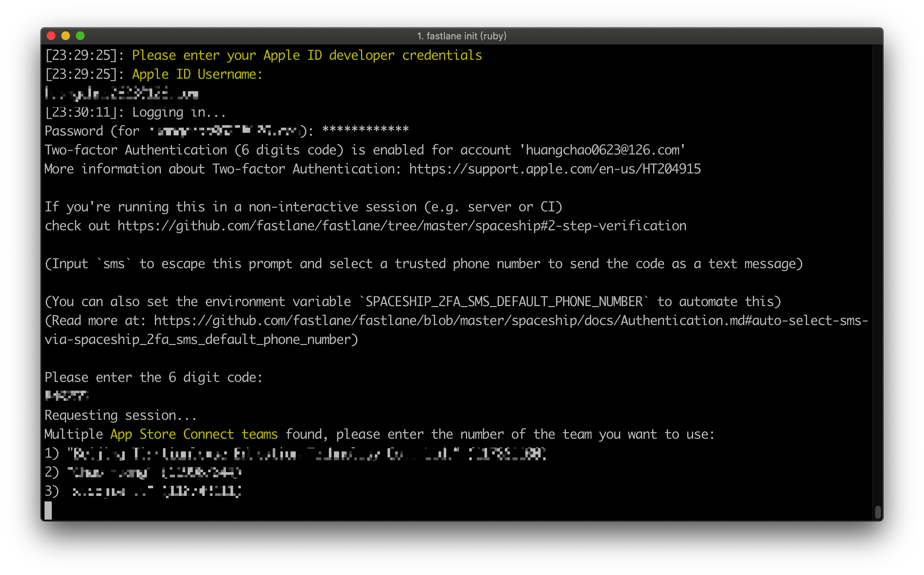The width and height of the screenshot is (924, 575).
Task: Click the blinking cursor on the input line
Action: coord(48,511)
